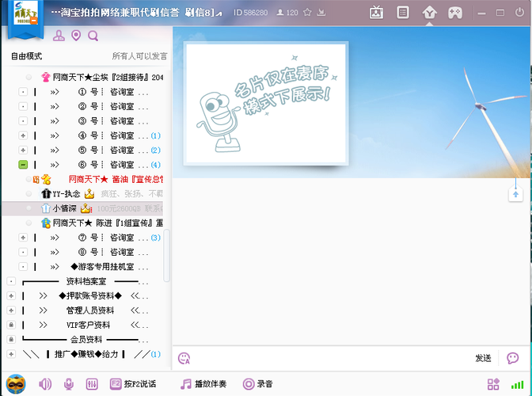Click 所有人可以发言 text
Image resolution: width=532 pixels, height=396 pixels.
click(x=139, y=56)
